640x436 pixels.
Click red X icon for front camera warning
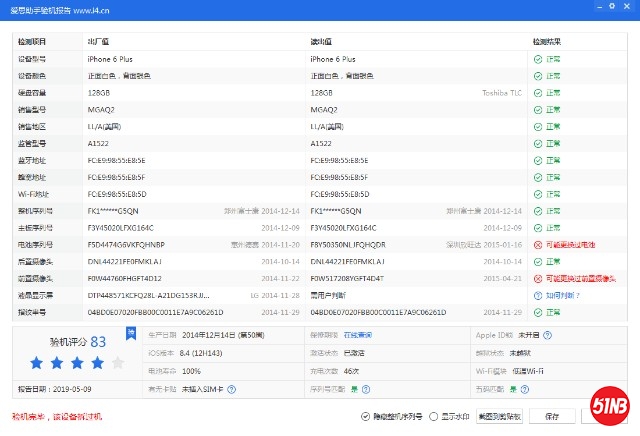[538, 278]
